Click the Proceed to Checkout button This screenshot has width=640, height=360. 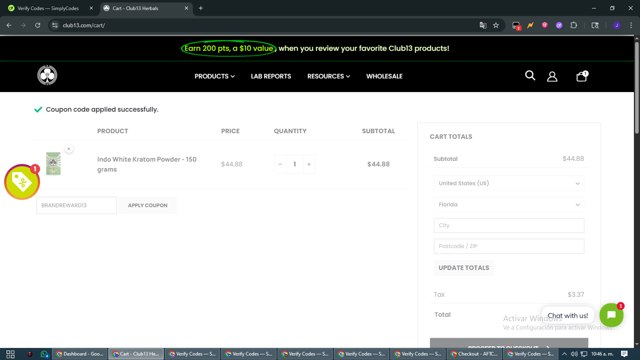click(509, 343)
